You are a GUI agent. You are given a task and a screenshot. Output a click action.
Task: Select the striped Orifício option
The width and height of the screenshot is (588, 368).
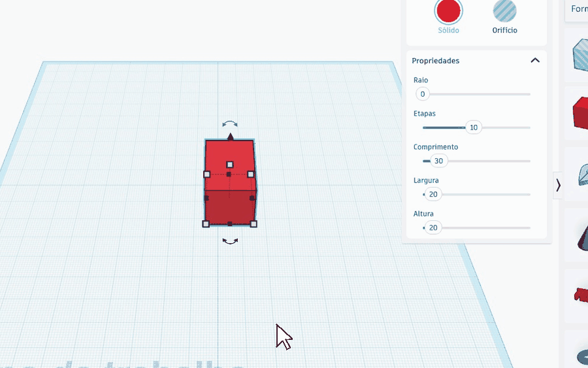(504, 10)
